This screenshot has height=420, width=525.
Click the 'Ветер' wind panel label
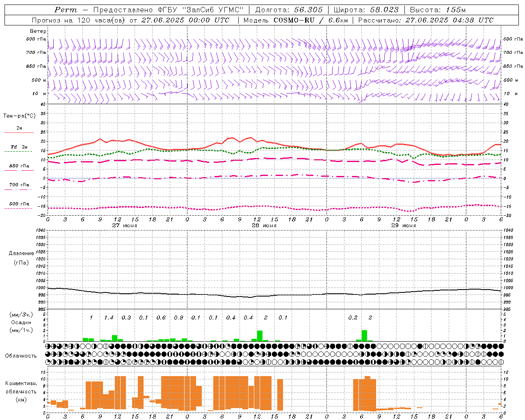(x=38, y=31)
